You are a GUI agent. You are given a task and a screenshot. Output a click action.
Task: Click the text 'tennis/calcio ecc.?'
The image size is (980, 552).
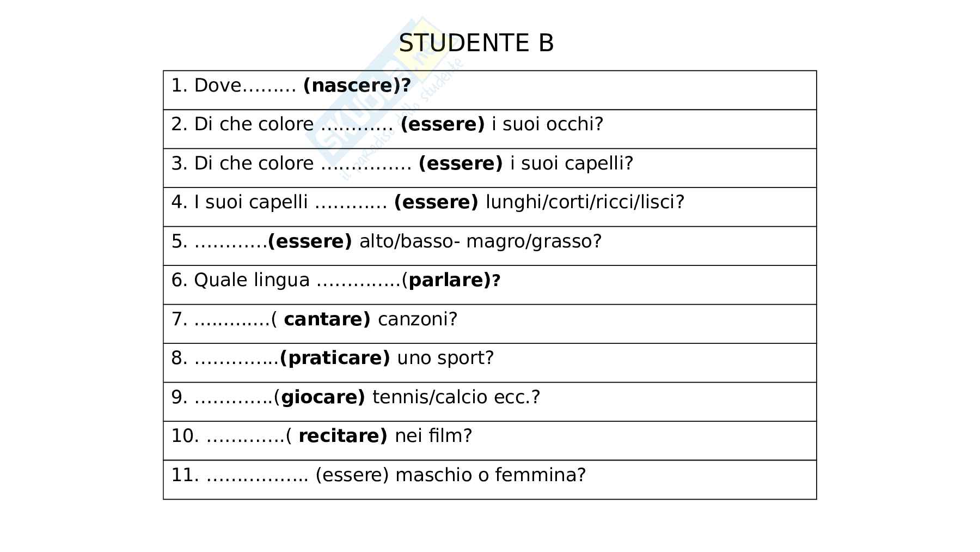point(456,397)
